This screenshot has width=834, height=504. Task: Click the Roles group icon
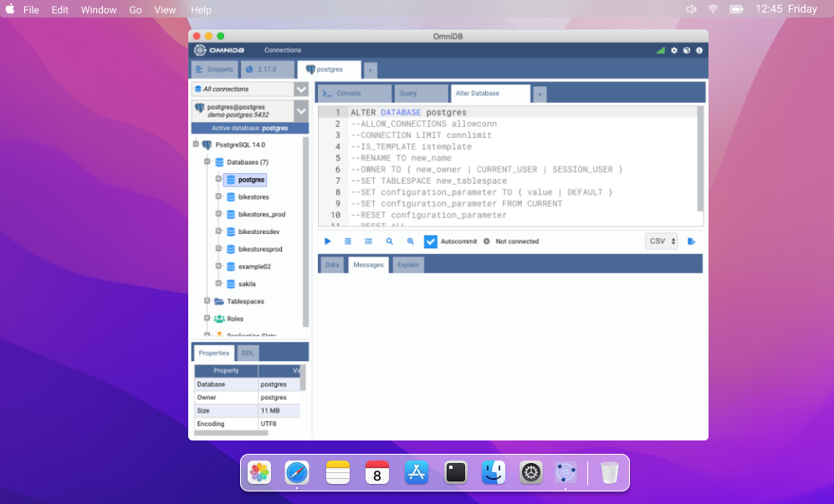[219, 319]
